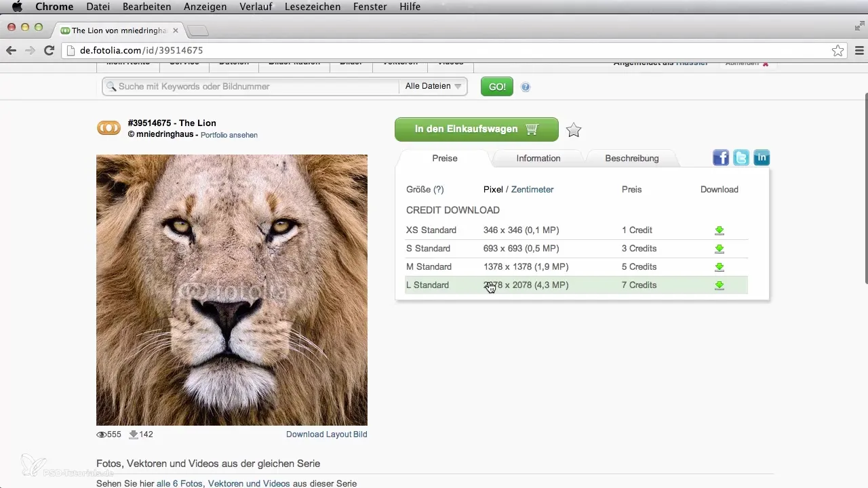Click the keyword search field

coord(250,86)
